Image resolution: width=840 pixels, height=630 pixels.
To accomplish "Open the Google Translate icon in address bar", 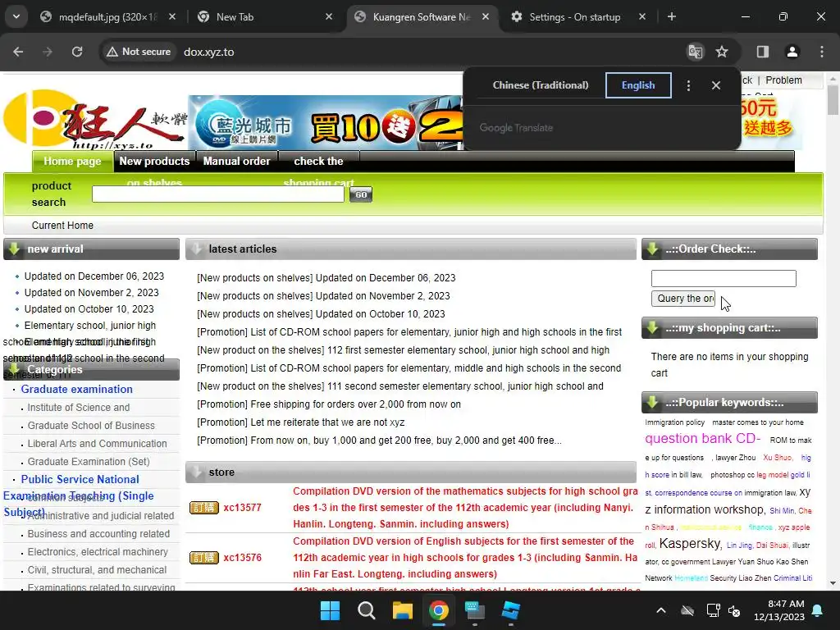I will (x=696, y=52).
